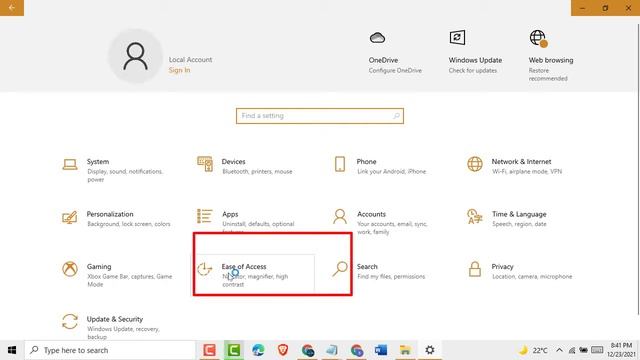
Task: Click the OneDrive cloud icon
Action: pos(378,38)
